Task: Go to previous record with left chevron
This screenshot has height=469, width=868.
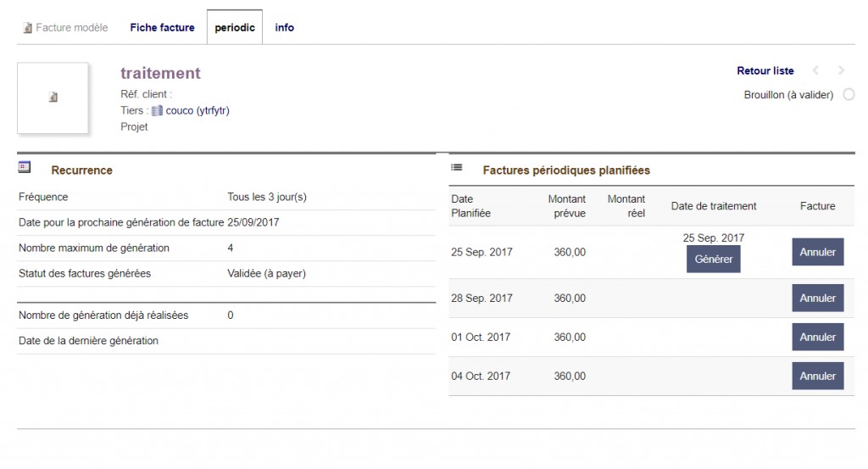Action: pyautogui.click(x=815, y=70)
